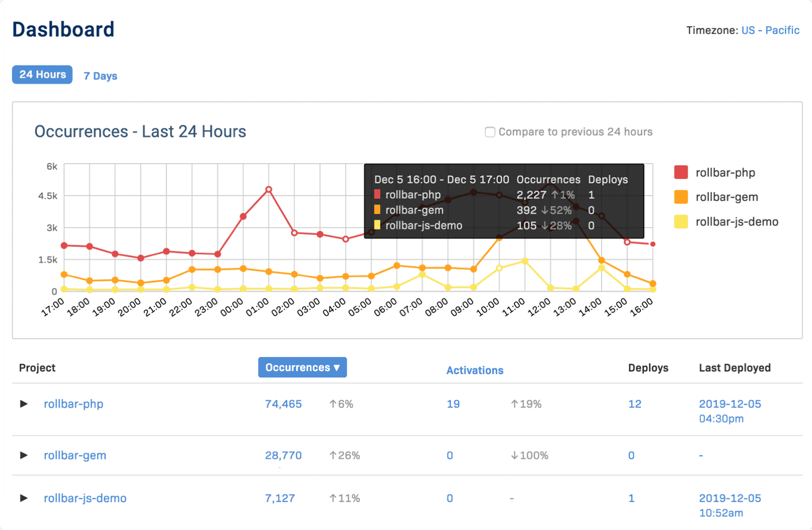
Task: Open 1 deploy for rollbar-js-demo
Action: (x=631, y=498)
